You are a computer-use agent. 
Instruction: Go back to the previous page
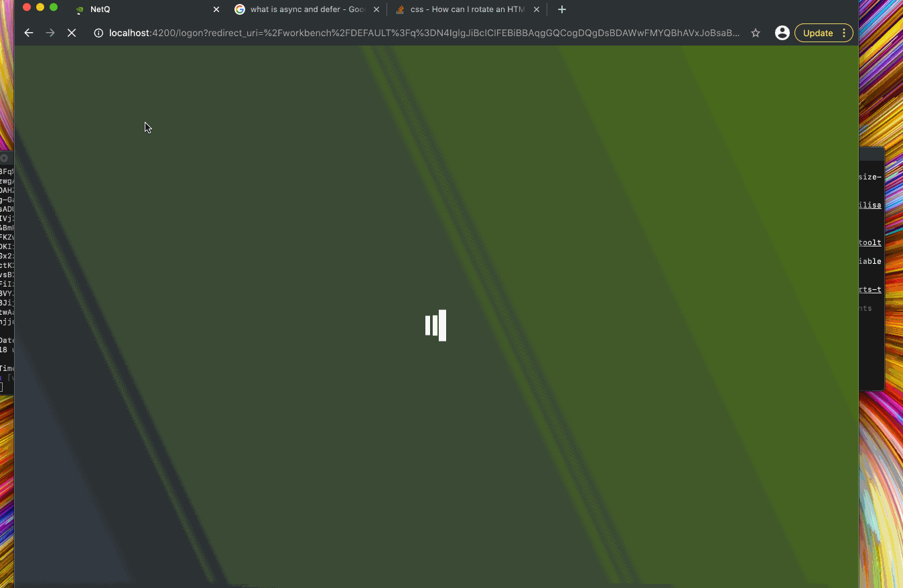(28, 33)
